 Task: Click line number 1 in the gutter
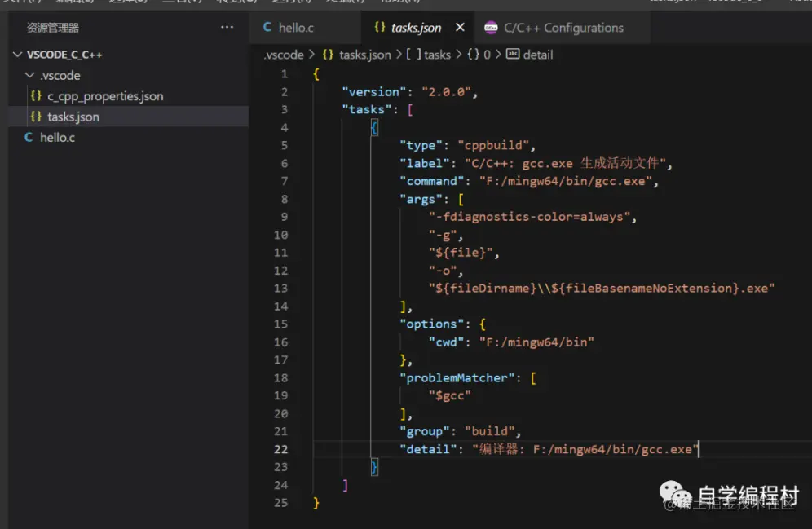(285, 73)
